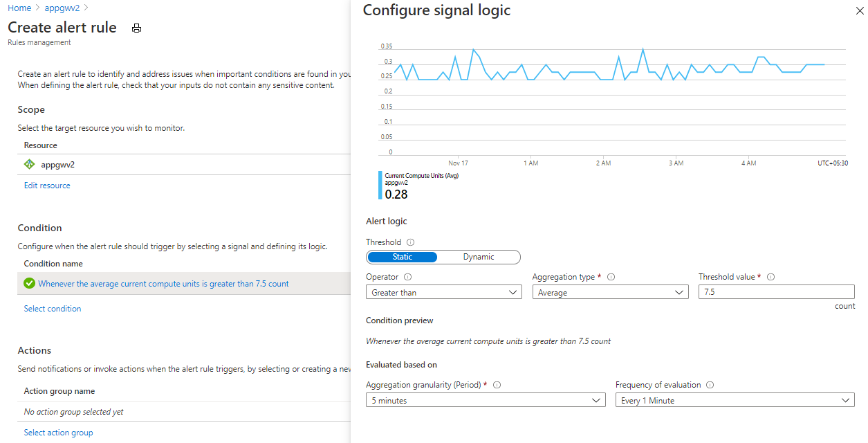Click the blue Current Compute Units legend swatch
Screen dimensions: 868x443
point(380,186)
